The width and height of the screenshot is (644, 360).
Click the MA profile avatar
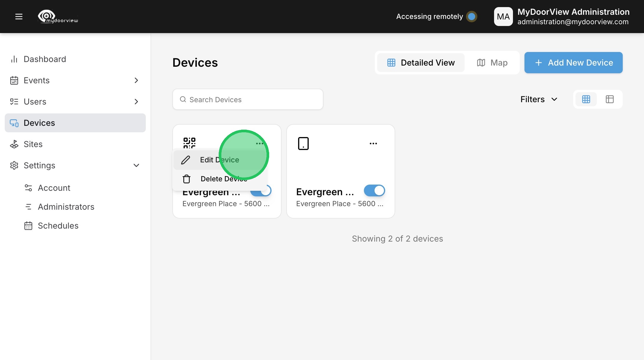point(503,17)
